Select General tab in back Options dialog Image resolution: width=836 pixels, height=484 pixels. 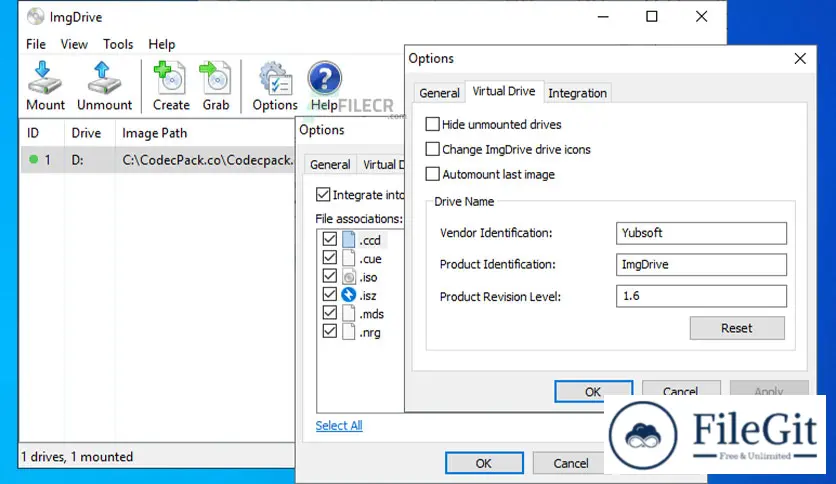point(330,164)
